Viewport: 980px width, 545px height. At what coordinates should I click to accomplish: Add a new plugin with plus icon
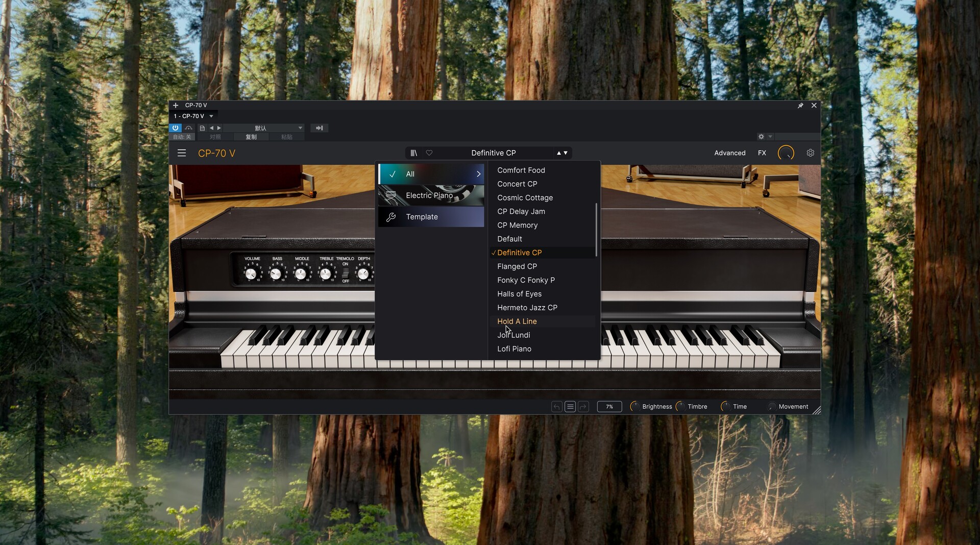[176, 105]
